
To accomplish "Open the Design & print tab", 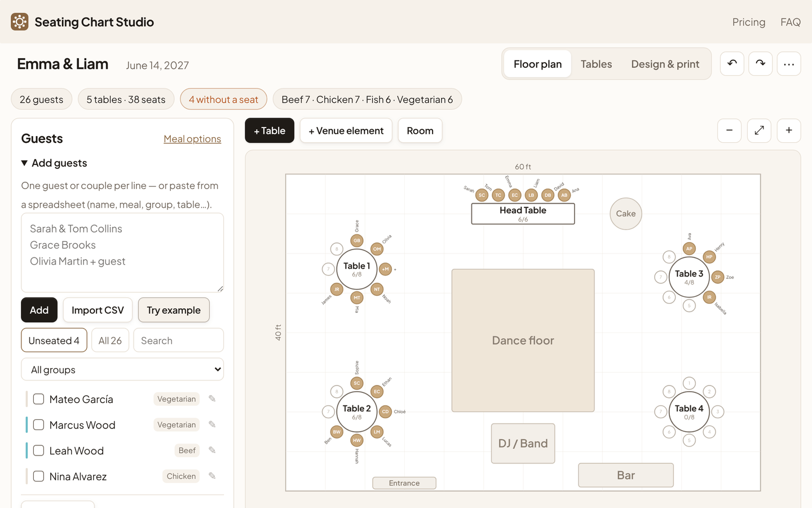I will point(665,64).
